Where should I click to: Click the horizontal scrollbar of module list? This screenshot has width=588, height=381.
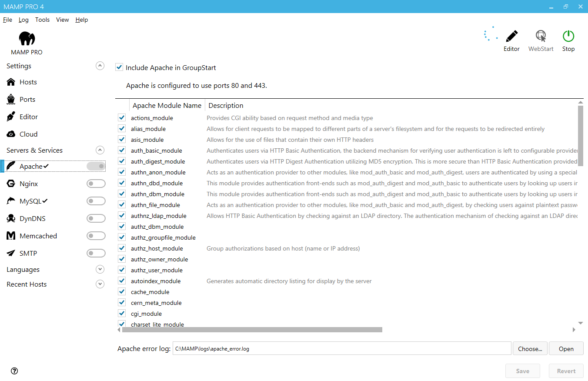pos(252,330)
